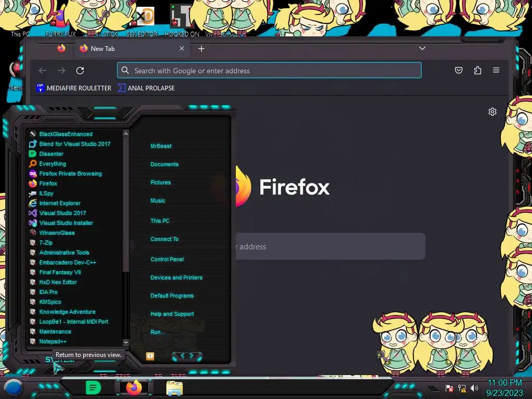
Task: Open the Dissenter app in program list
Action: 46,154
